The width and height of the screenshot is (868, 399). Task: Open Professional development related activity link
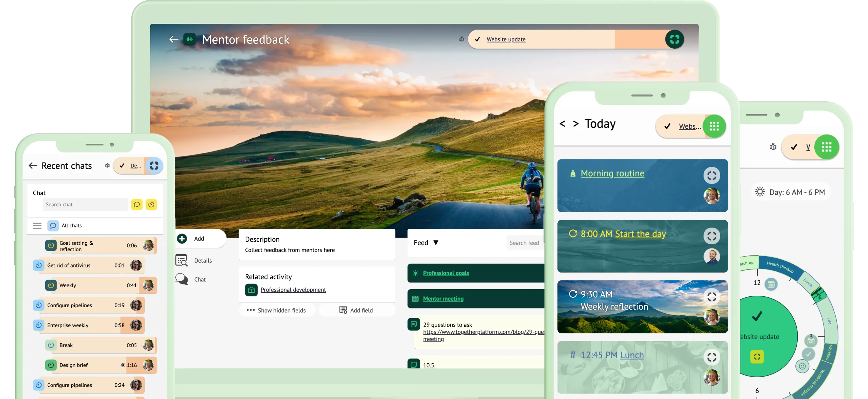293,290
